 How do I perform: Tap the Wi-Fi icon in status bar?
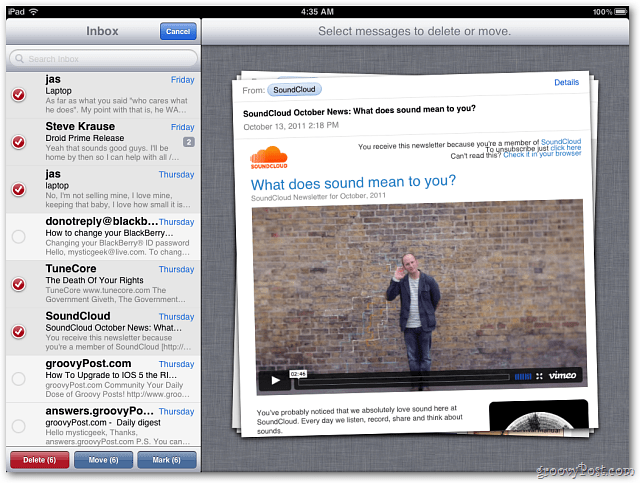coord(33,11)
